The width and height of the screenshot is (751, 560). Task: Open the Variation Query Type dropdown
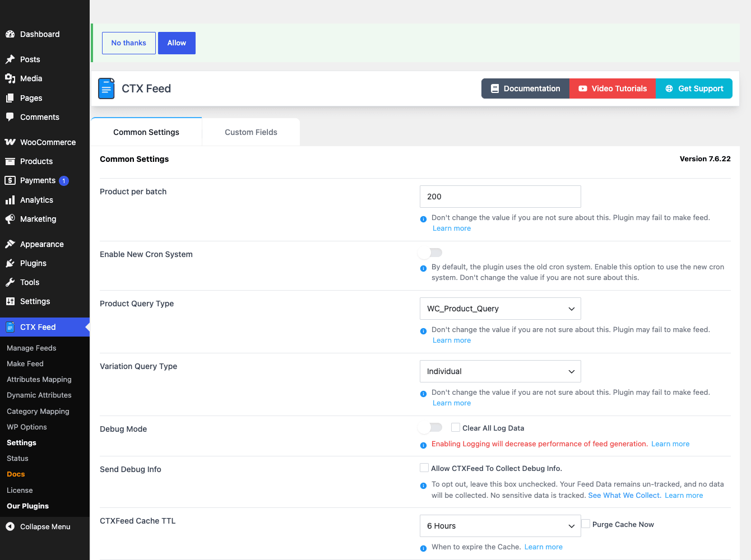point(500,371)
